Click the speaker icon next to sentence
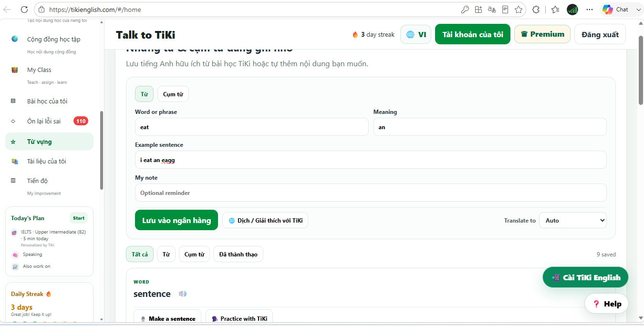This screenshot has width=644, height=326. (183, 294)
